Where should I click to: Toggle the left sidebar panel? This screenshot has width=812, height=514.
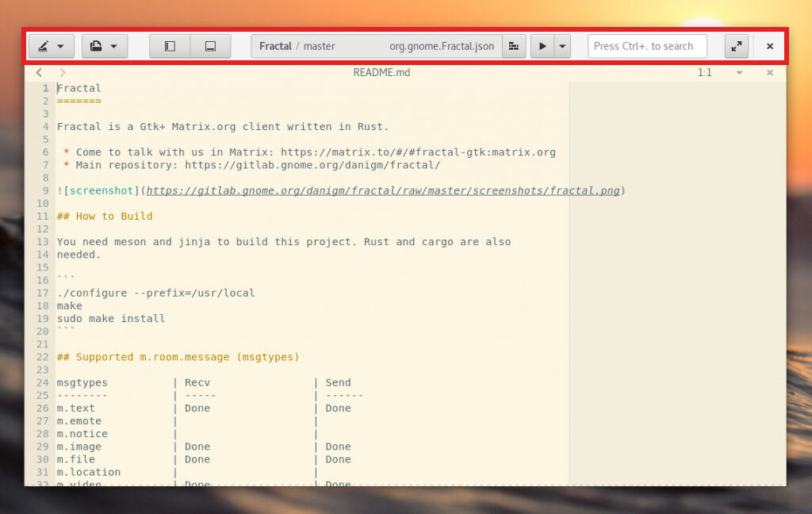point(170,46)
